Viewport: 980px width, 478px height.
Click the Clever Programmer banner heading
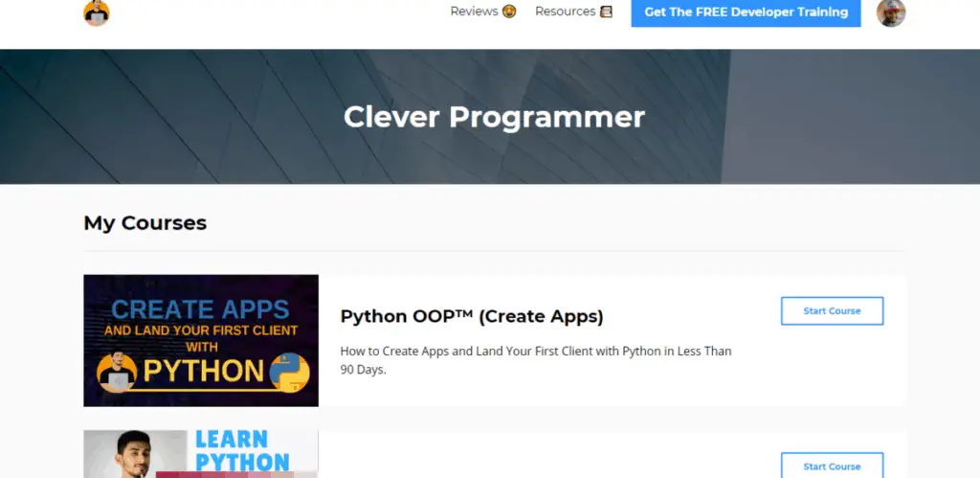494,117
